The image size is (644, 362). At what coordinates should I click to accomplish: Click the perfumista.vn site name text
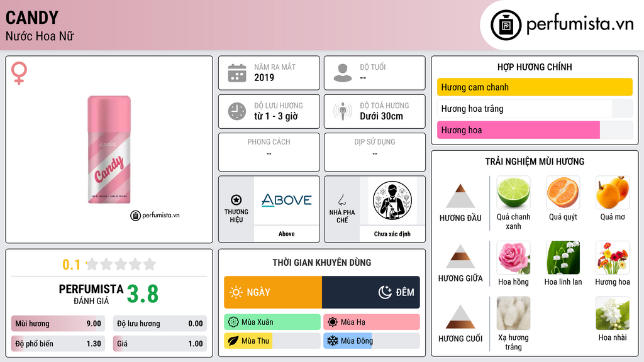click(x=580, y=25)
